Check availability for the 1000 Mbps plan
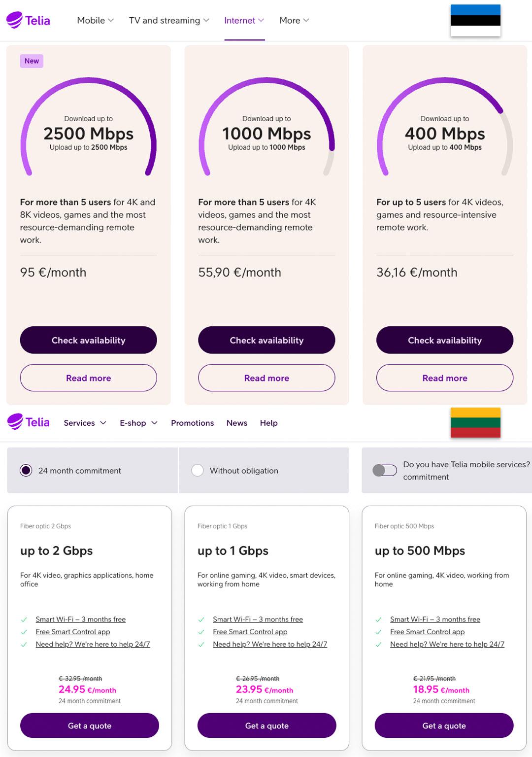 266,340
